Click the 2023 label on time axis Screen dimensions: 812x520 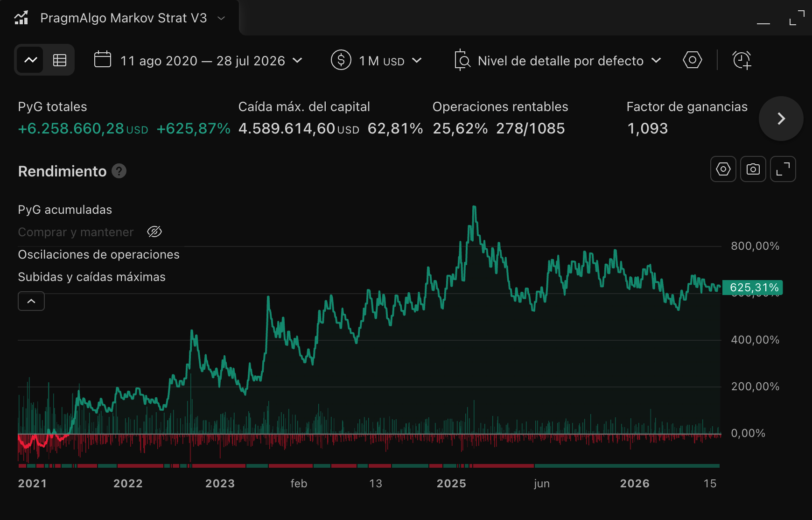tap(220, 484)
